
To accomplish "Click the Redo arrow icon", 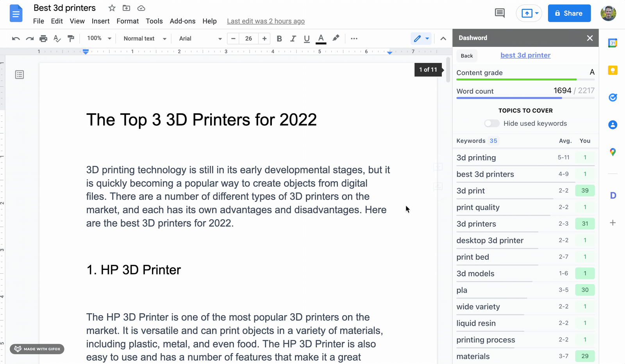I will tap(30, 38).
